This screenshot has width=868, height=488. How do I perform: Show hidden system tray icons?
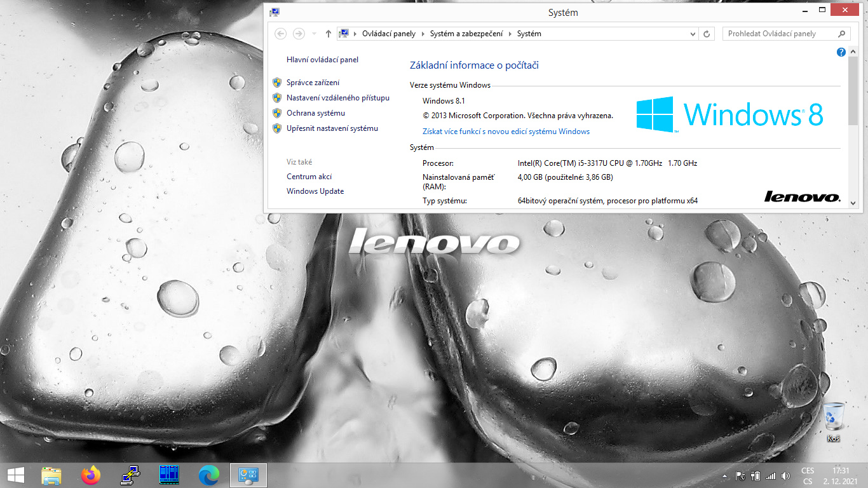[x=724, y=475]
